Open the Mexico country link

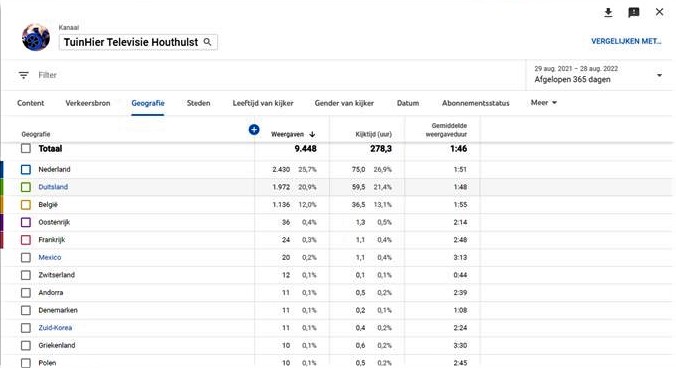(x=50, y=257)
